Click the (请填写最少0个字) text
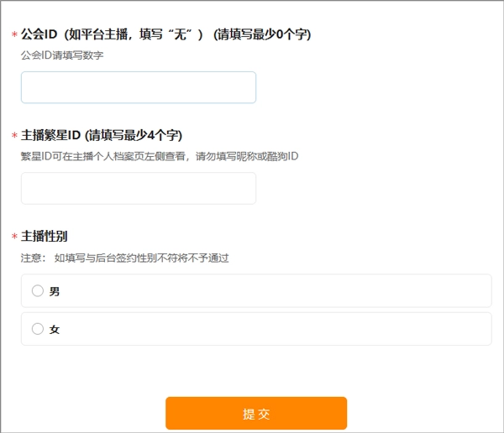The width and height of the screenshot is (504, 433). click(262, 34)
